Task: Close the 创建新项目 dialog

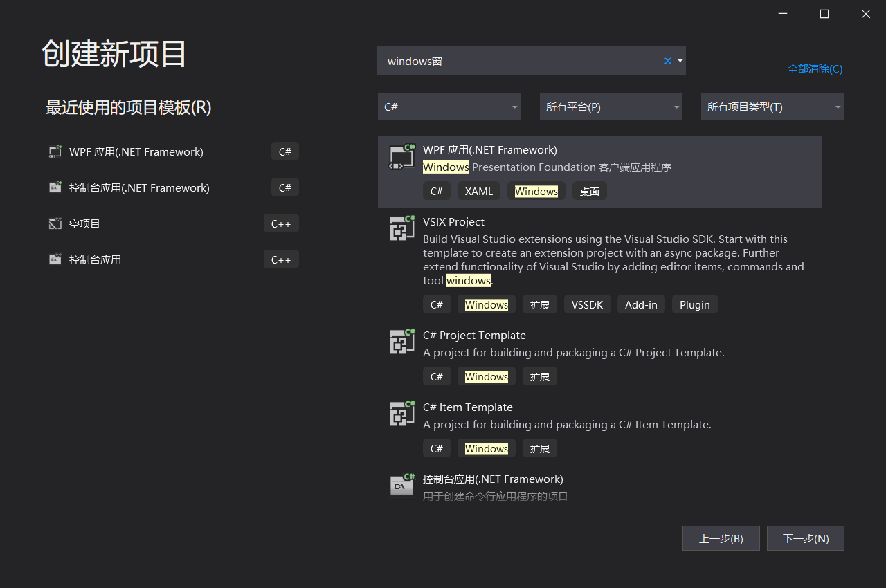Action: 866,14
